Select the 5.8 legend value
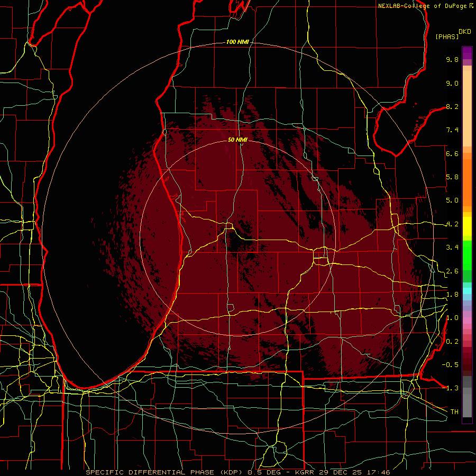 point(452,177)
